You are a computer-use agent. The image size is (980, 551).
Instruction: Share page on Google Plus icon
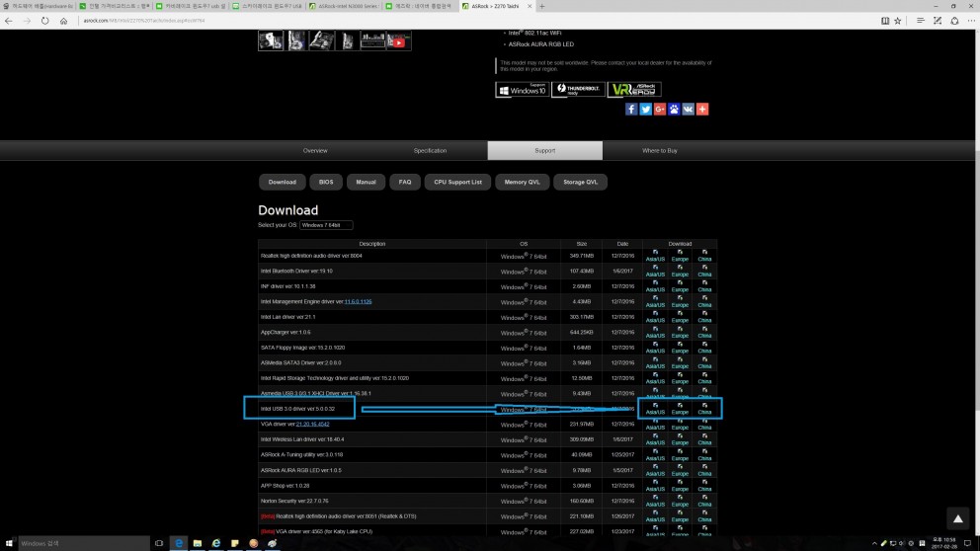[x=659, y=110]
